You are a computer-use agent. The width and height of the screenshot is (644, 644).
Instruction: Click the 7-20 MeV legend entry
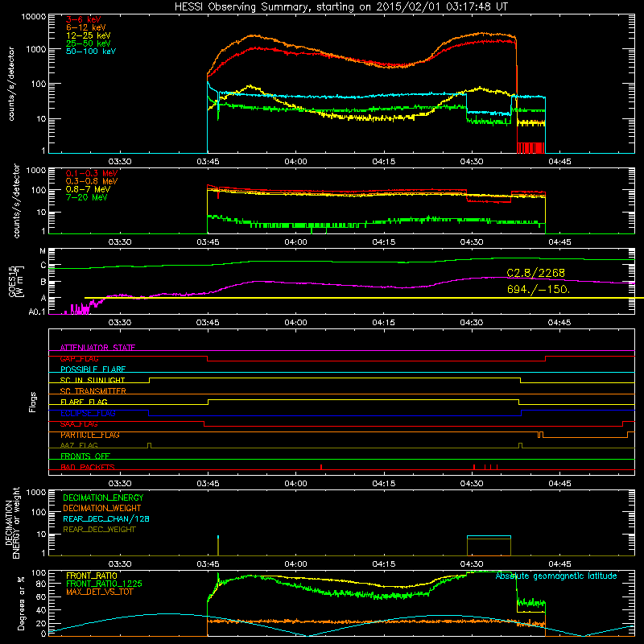tap(87, 197)
